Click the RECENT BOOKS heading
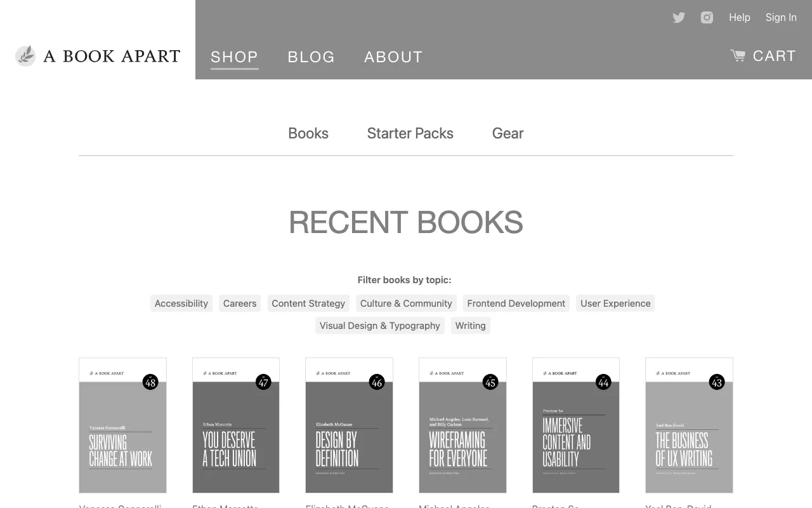Viewport: 812px width, 508px height. click(x=406, y=222)
